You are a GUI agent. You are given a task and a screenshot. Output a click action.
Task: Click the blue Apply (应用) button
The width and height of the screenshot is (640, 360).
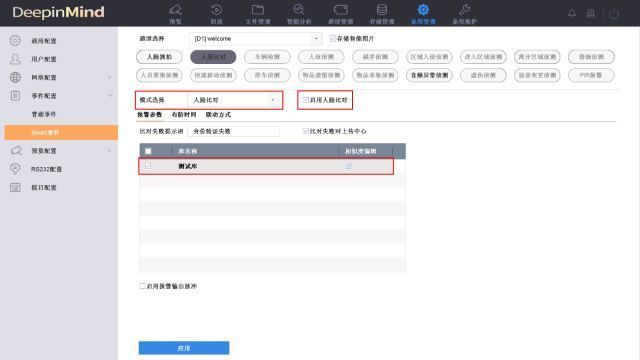point(184,348)
